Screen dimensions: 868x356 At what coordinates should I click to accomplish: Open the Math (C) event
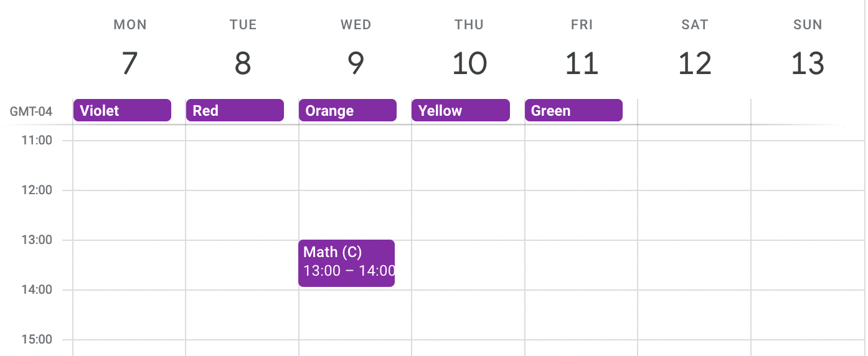pos(346,263)
